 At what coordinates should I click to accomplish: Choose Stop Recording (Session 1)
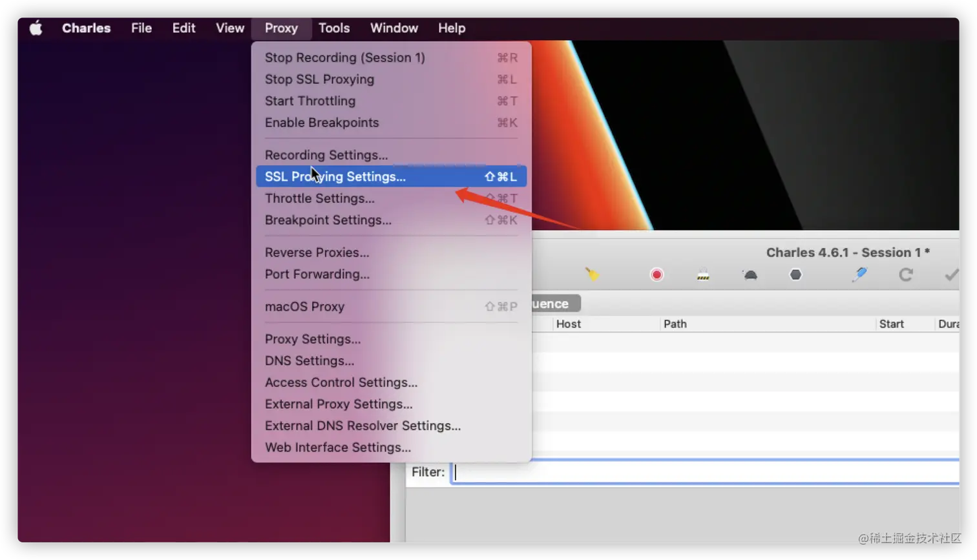click(x=391, y=57)
